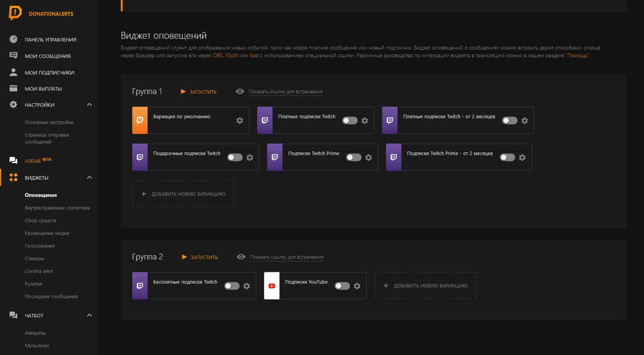Click the Виджеты four-dots icon
The width and height of the screenshot is (644, 355).
click(13, 177)
